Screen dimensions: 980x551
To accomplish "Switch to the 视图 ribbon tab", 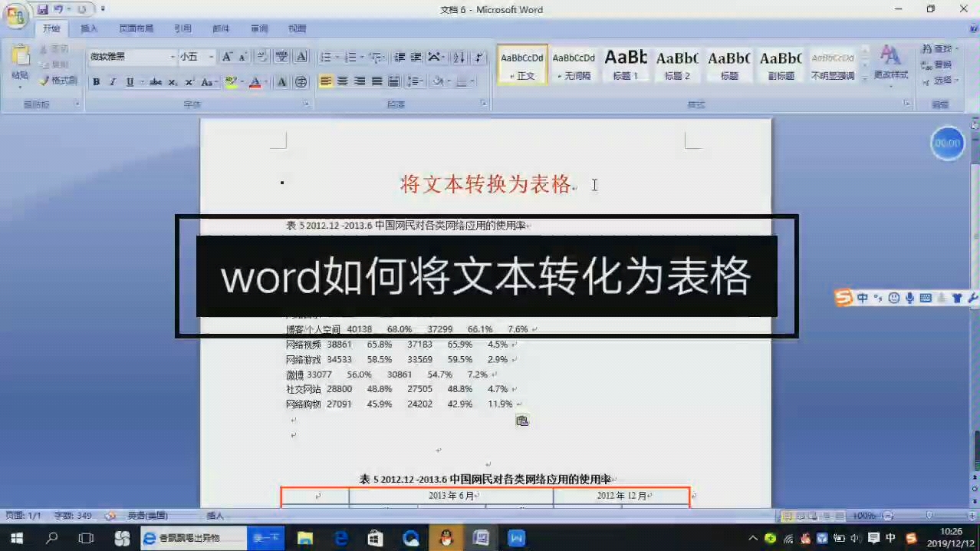I will pyautogui.click(x=297, y=28).
